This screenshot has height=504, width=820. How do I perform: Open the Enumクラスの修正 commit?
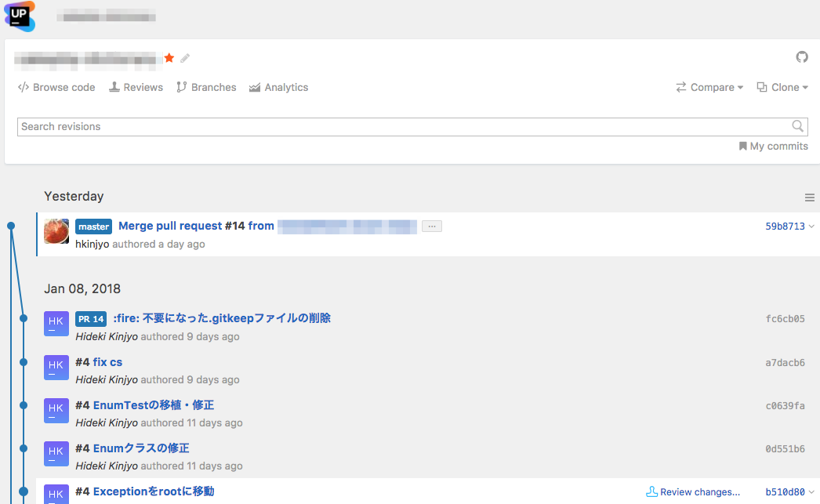point(141,448)
